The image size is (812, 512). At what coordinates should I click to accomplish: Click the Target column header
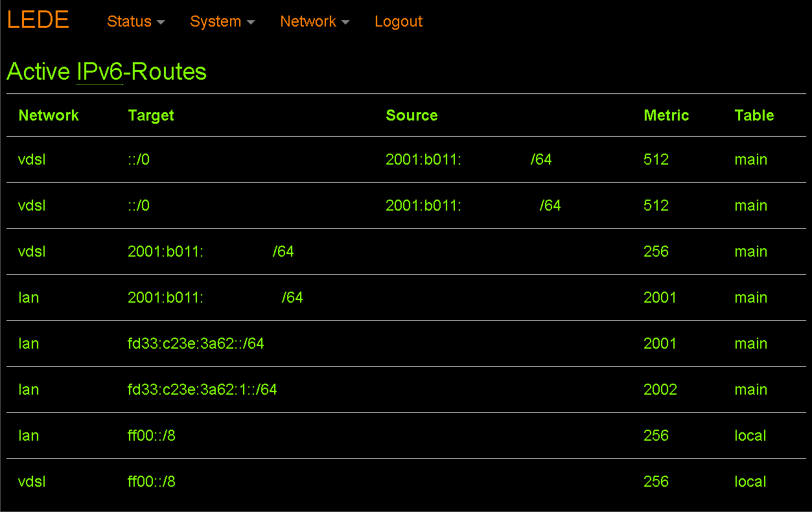point(151,115)
